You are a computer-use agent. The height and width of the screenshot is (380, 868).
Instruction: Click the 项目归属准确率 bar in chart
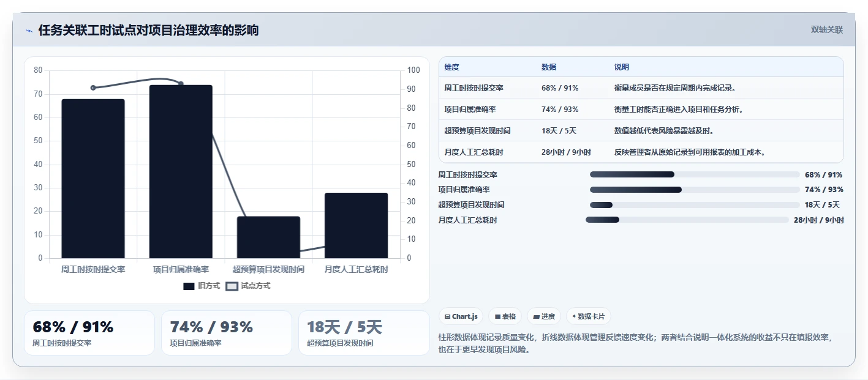click(181, 171)
